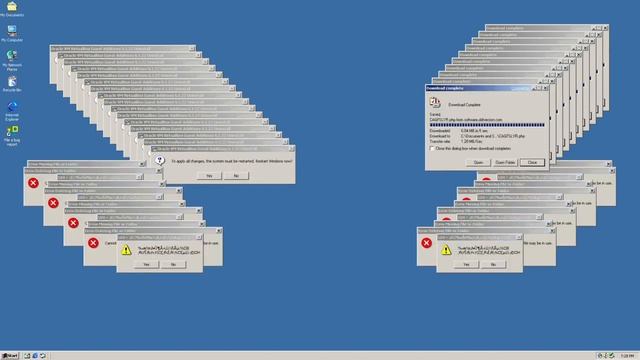Close the right yellow warning dialog

519,237
